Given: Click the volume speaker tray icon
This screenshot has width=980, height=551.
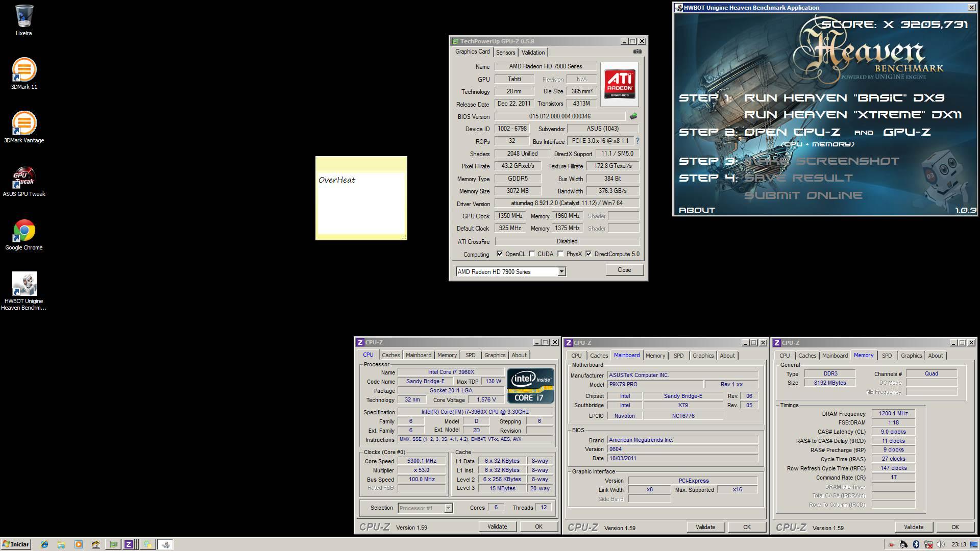Looking at the screenshot, I should (940, 544).
